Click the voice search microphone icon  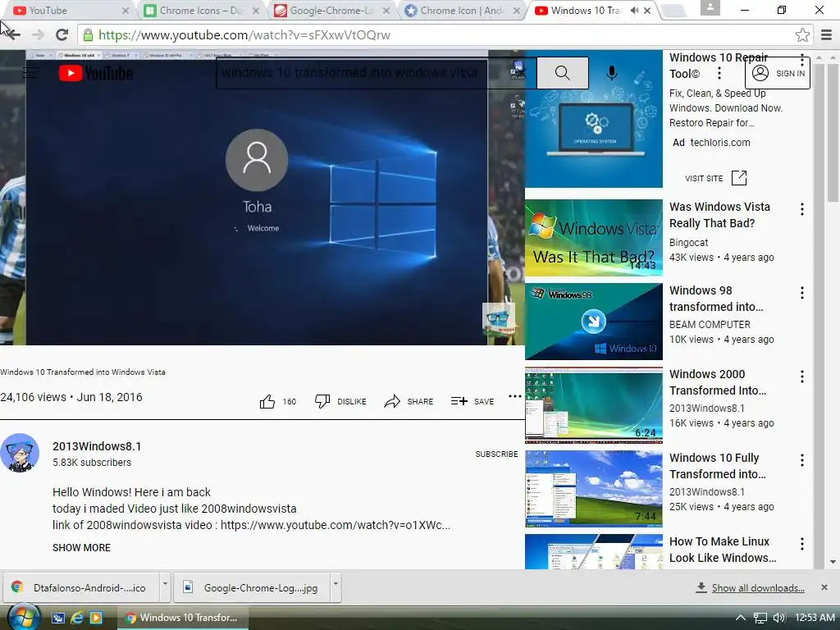pos(612,72)
